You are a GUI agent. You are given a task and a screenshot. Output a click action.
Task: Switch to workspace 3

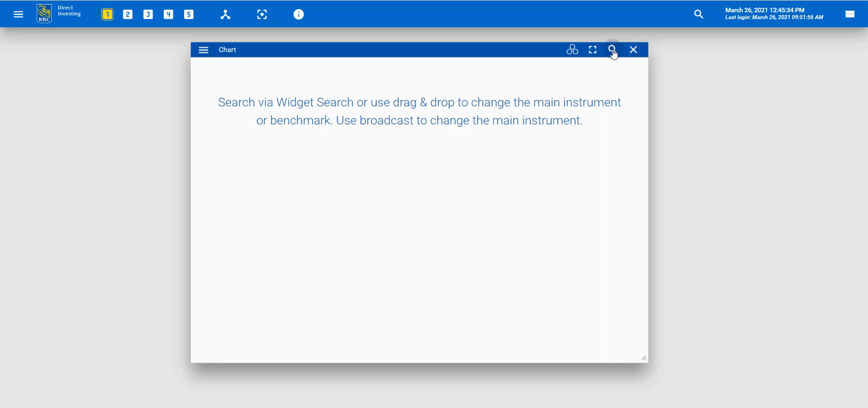[x=148, y=15]
